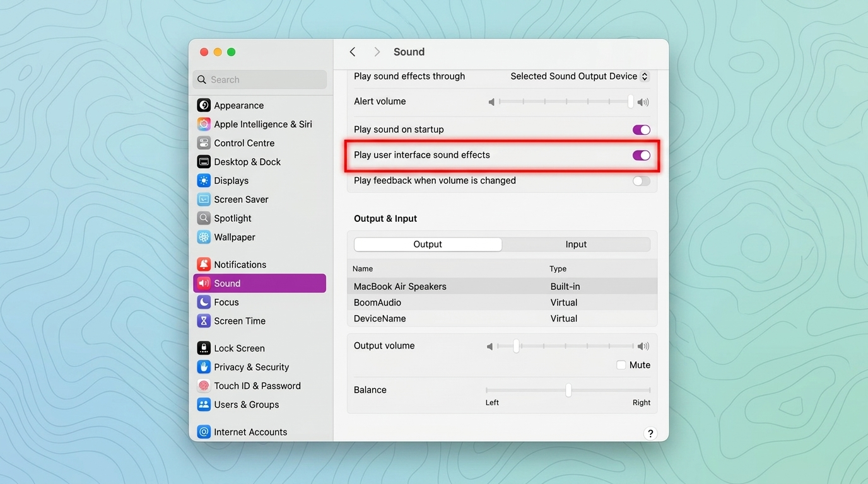Viewport: 868px width, 484px height.
Task: Open the Focus moon icon
Action: [204, 302]
